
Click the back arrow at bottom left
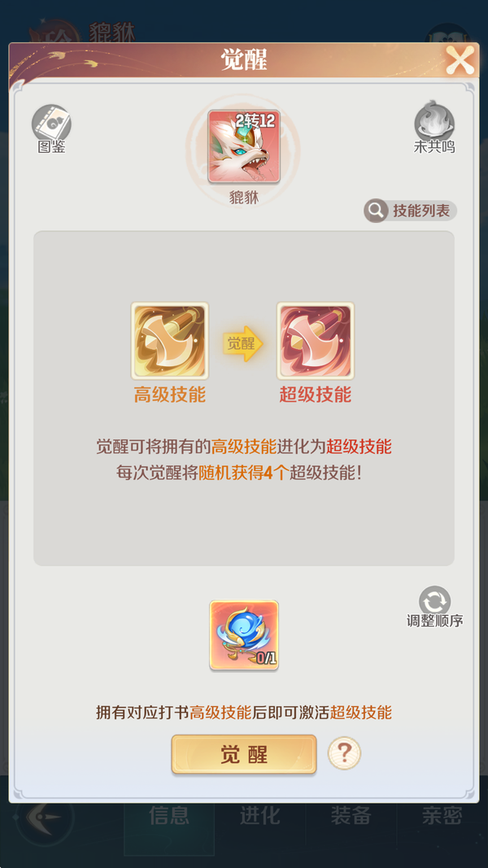(x=44, y=817)
